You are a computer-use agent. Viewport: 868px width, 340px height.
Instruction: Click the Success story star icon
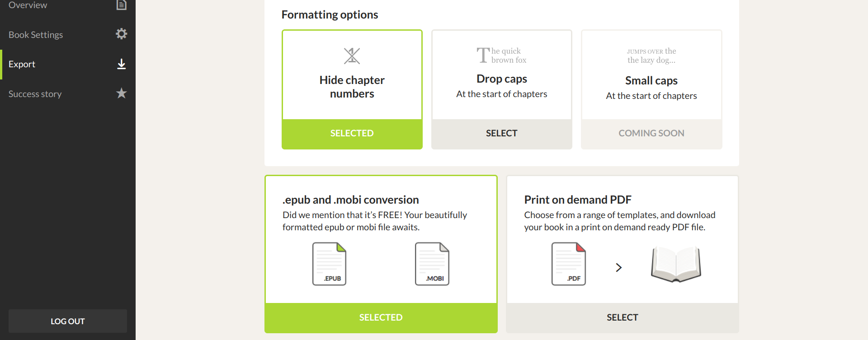tap(121, 93)
